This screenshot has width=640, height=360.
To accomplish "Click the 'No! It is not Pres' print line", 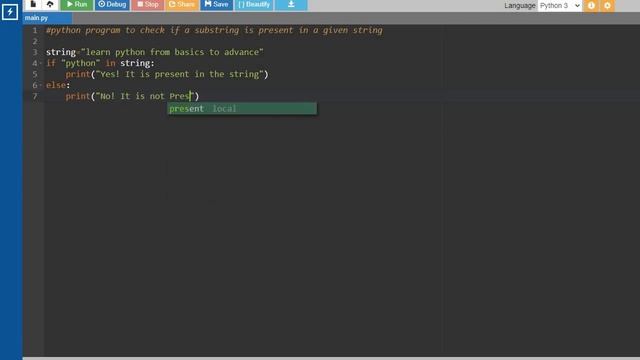I will 132,96.
